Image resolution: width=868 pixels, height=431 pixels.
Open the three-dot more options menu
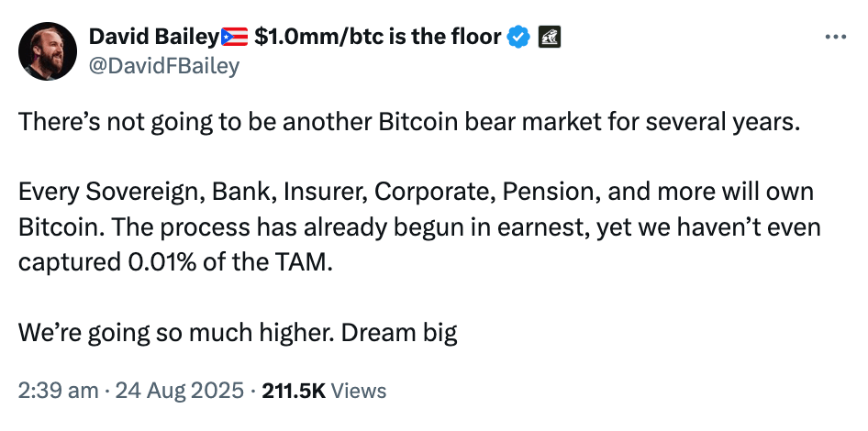click(835, 37)
